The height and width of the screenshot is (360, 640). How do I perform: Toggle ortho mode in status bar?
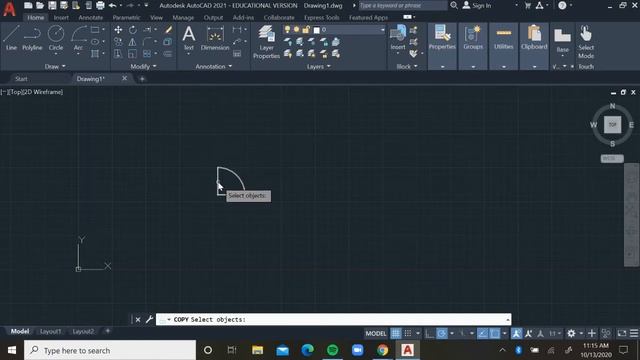[429, 333]
